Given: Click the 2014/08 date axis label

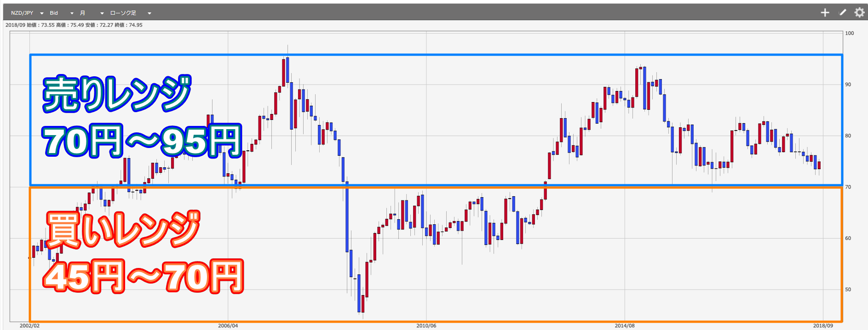Looking at the screenshot, I should 624,326.
